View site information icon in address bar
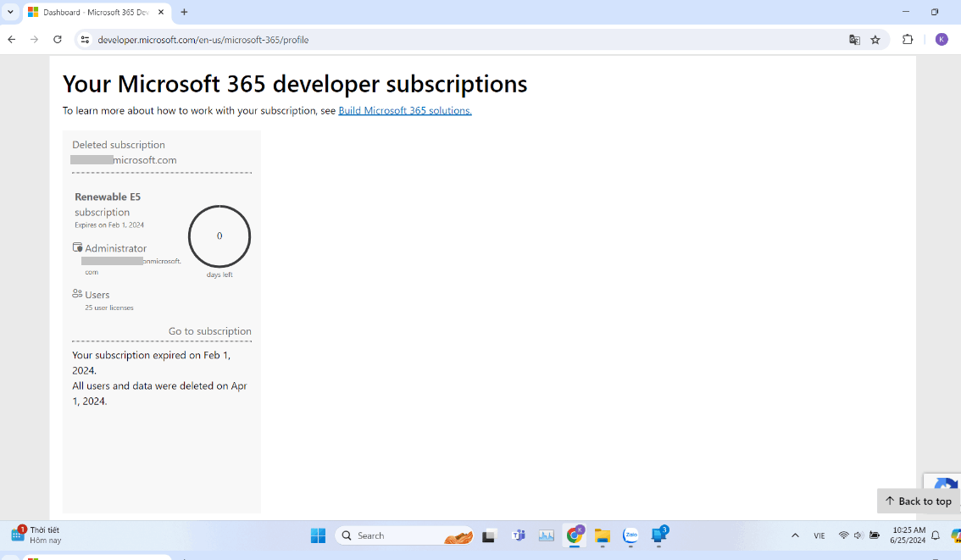The height and width of the screenshot is (560, 961). (86, 40)
